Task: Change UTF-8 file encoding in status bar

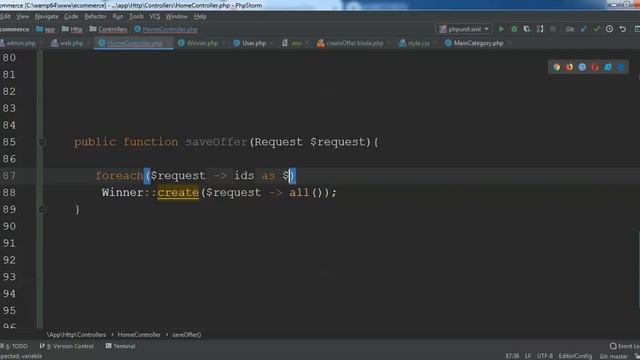Action: click(545, 356)
